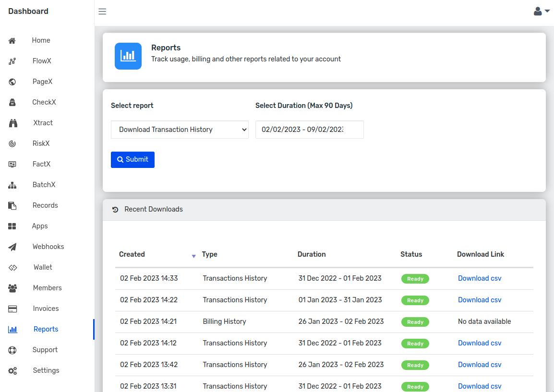Toggle the sidebar with hamburger icon
Viewport: 554px width, 392px height.
[102, 12]
